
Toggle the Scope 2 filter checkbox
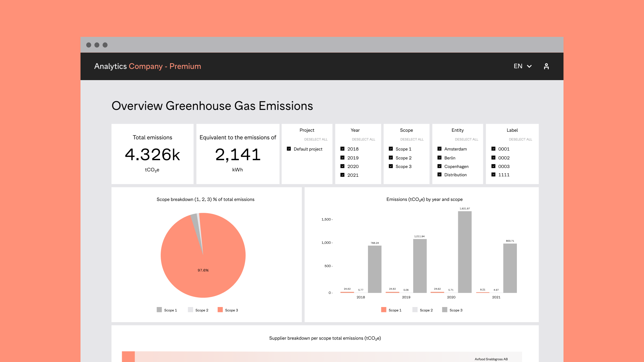click(391, 158)
